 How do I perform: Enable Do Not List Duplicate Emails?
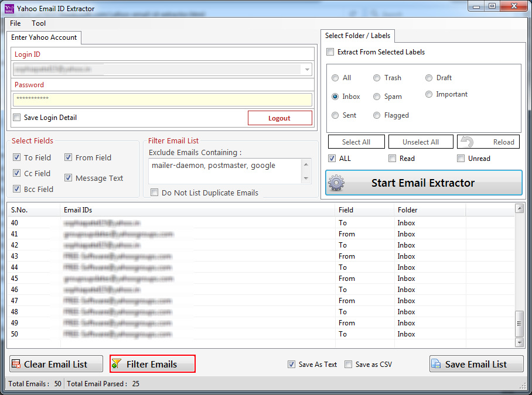tap(154, 193)
